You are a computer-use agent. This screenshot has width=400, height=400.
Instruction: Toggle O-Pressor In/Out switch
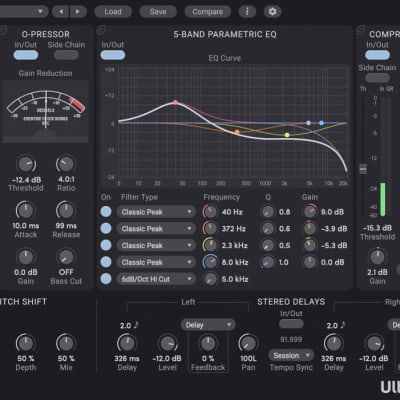coord(26,55)
